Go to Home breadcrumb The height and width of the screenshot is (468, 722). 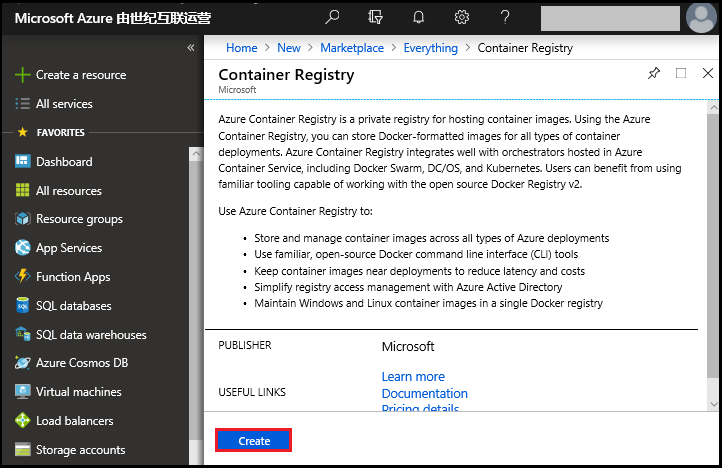[x=241, y=48]
